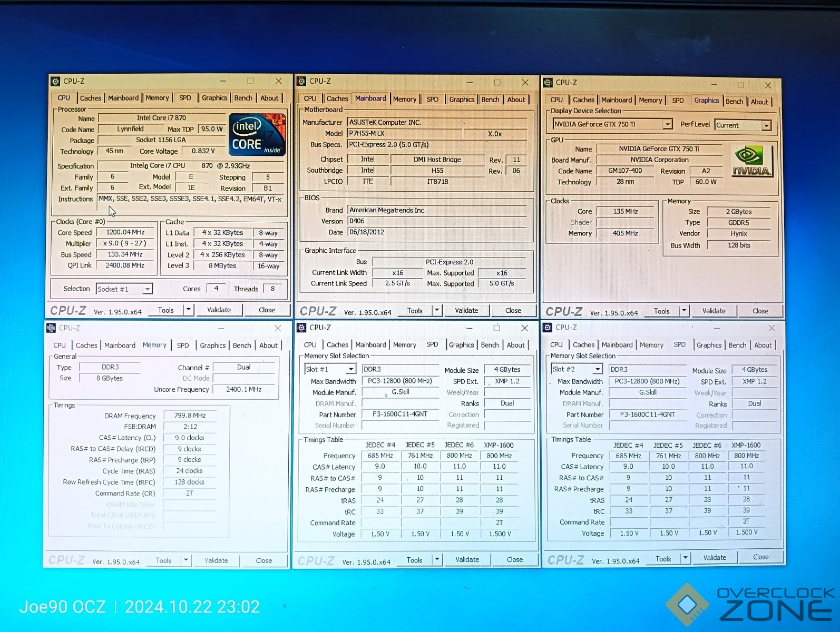Click 799.8 MHz DRAM Frequency value
Image resolution: width=840 pixels, height=632 pixels.
[190, 416]
